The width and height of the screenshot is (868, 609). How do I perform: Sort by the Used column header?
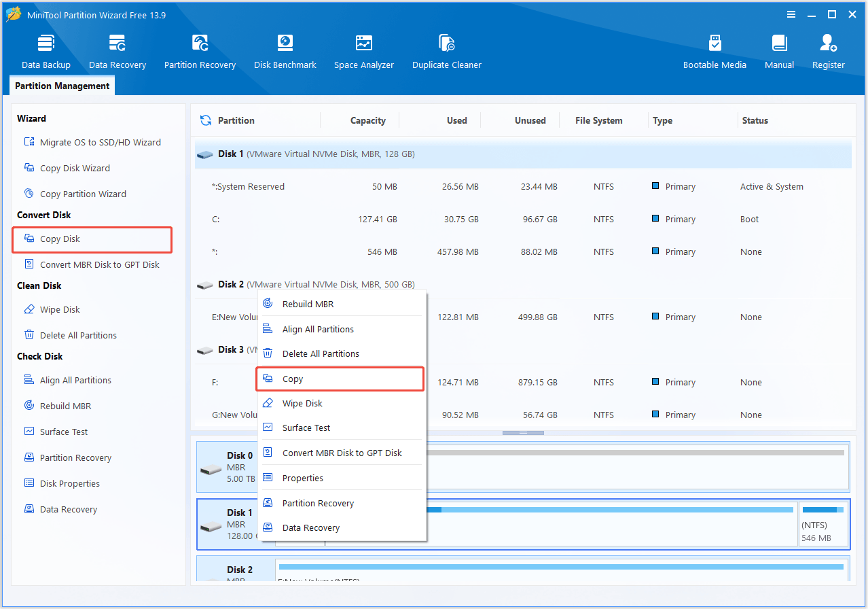(457, 120)
